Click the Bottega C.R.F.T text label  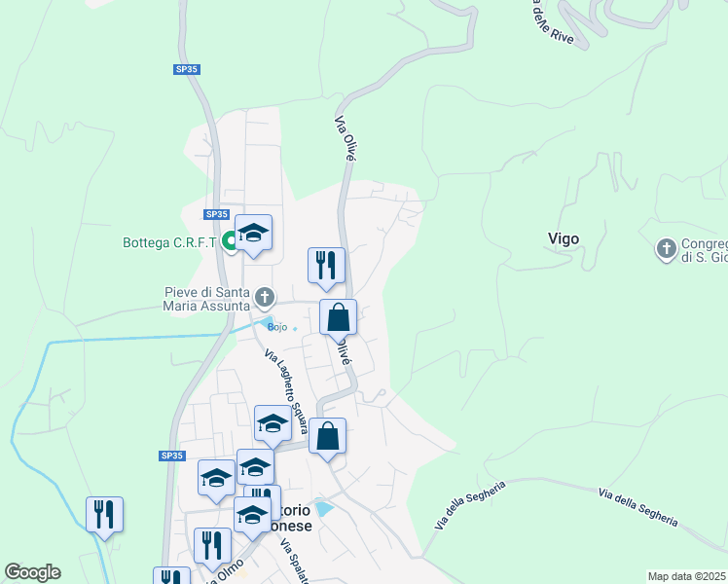[x=170, y=242]
